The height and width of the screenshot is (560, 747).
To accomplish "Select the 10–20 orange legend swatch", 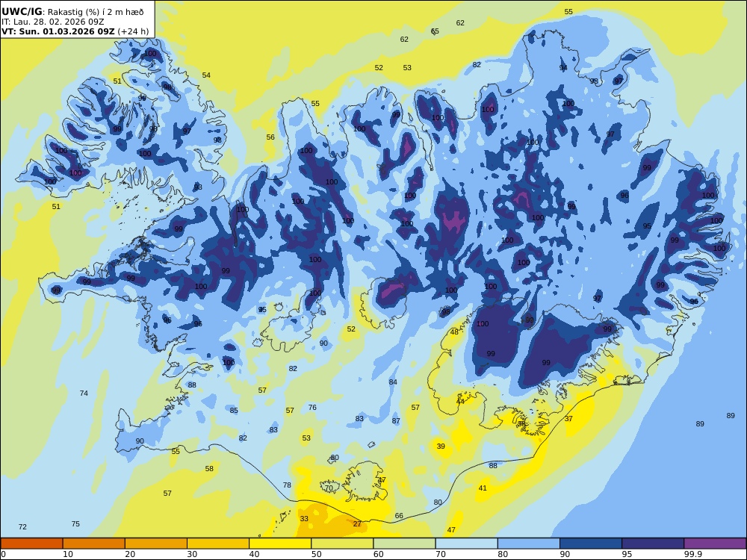I will [94, 544].
